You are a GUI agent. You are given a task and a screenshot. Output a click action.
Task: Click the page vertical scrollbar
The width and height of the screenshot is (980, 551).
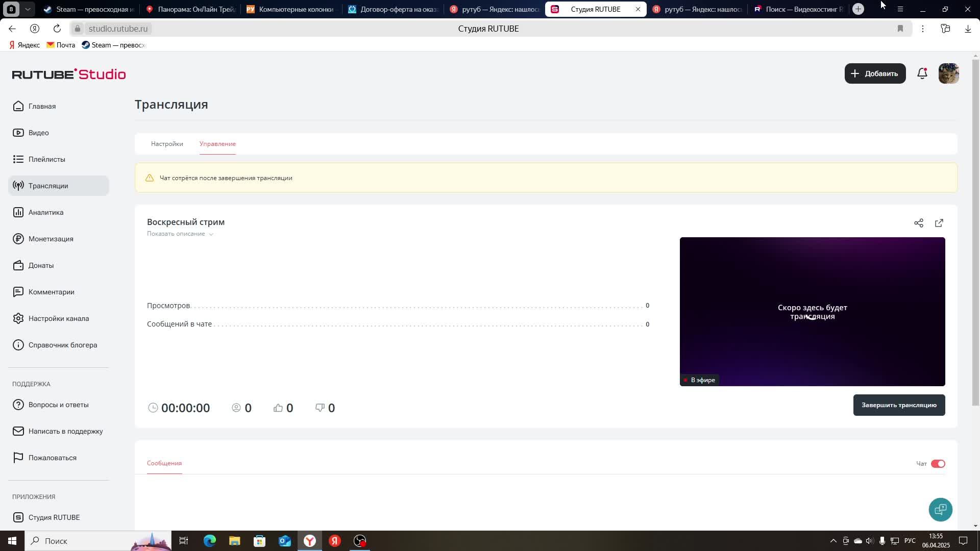[975, 232]
